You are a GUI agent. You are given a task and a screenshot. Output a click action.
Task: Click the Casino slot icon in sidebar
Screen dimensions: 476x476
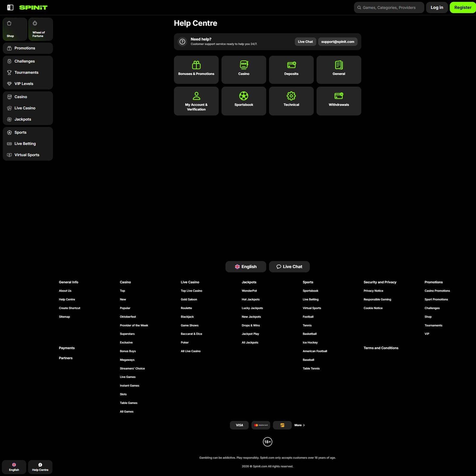9,97
